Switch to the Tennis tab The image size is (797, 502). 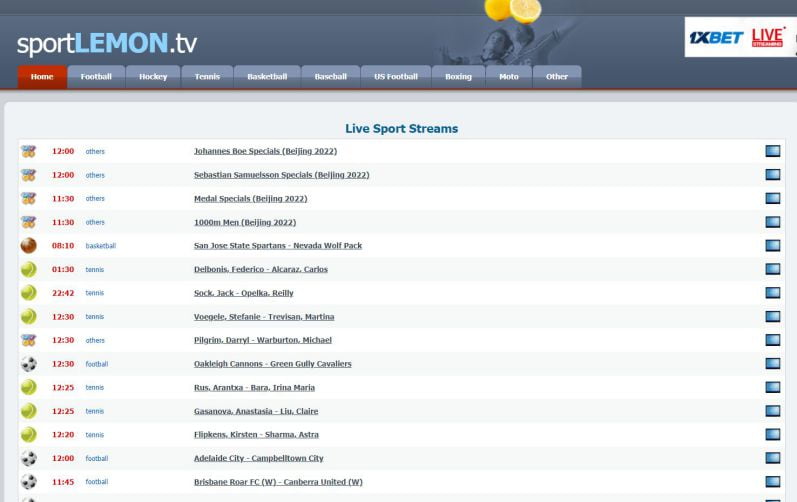207,77
